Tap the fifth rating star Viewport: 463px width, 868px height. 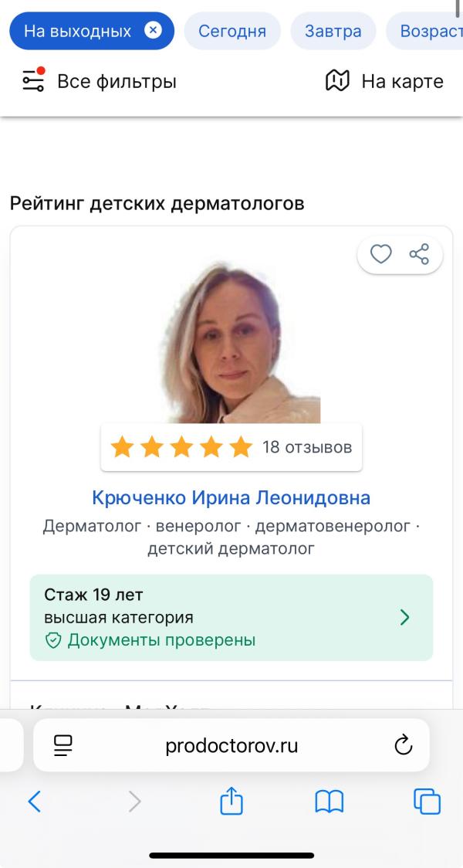point(241,446)
